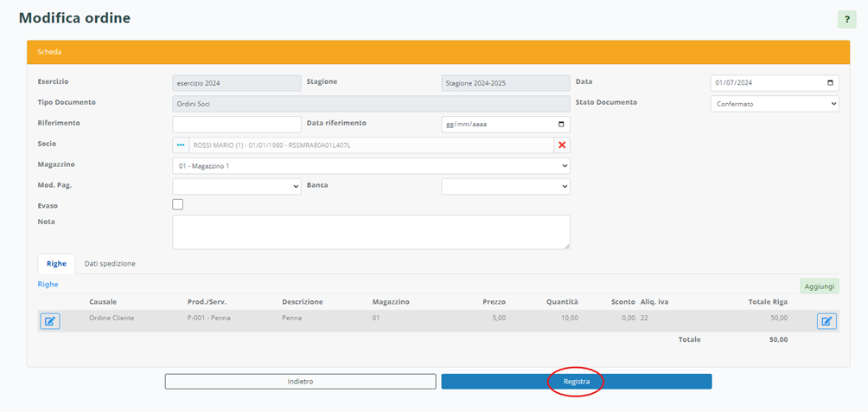Focus the Nota text area

[x=371, y=232]
